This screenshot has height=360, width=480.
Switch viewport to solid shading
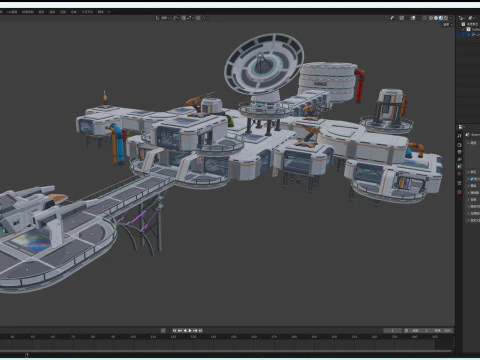tap(436, 18)
